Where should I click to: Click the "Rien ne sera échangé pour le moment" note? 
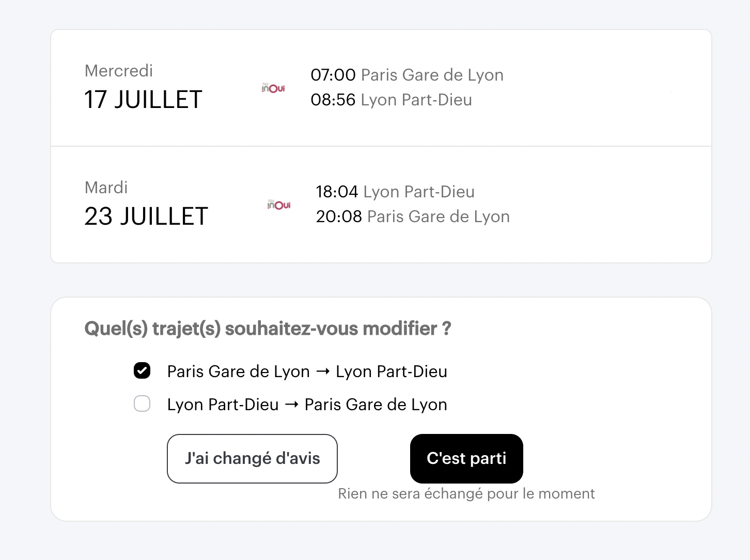[466, 494]
